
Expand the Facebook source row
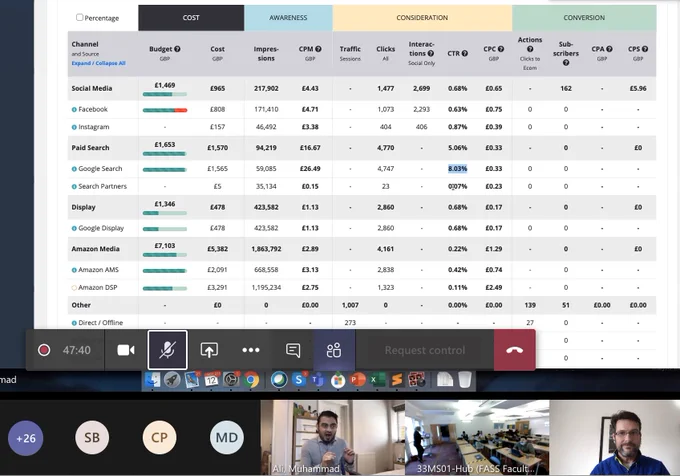coord(74,110)
